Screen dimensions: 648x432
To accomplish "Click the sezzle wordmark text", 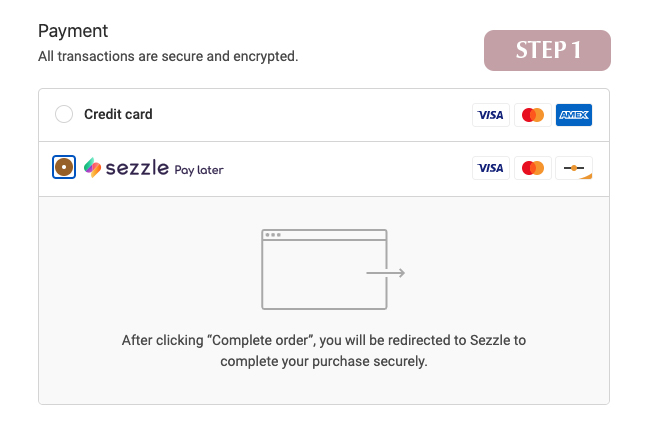I will pyautogui.click(x=137, y=168).
